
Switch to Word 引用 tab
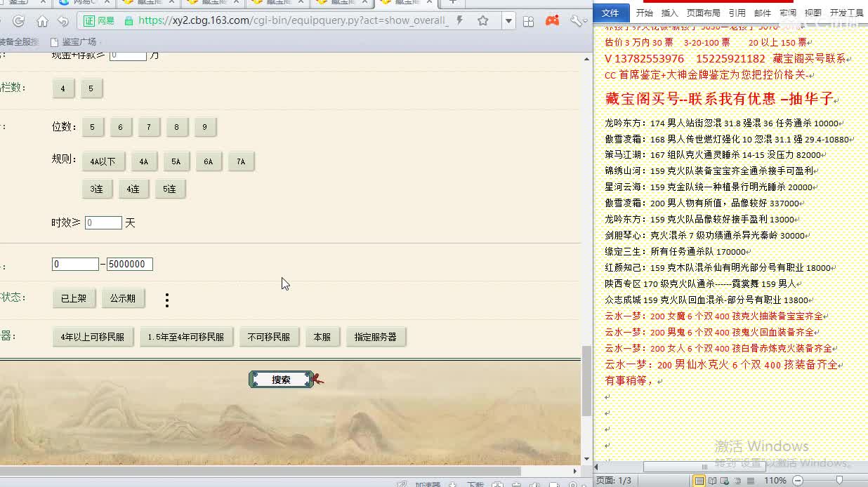737,13
